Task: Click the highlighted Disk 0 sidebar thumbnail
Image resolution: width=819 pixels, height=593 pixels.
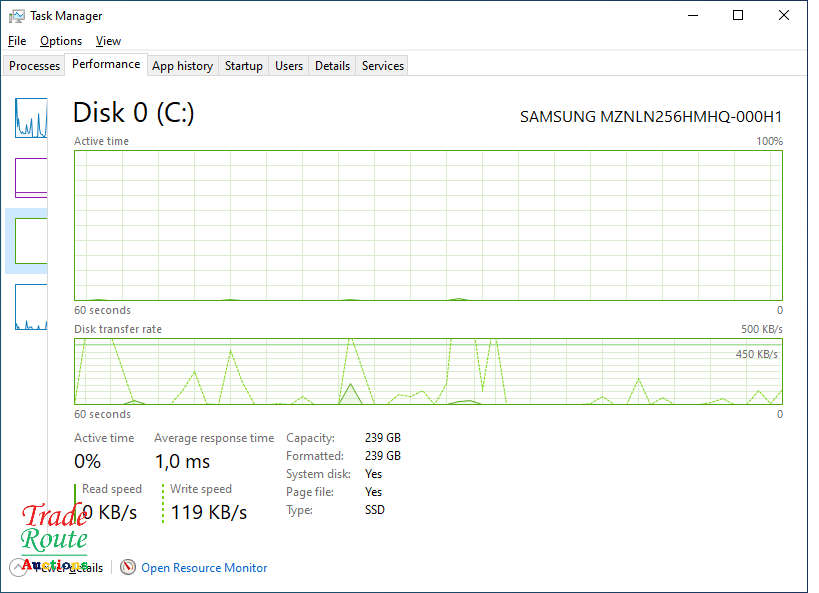Action: click(31, 241)
